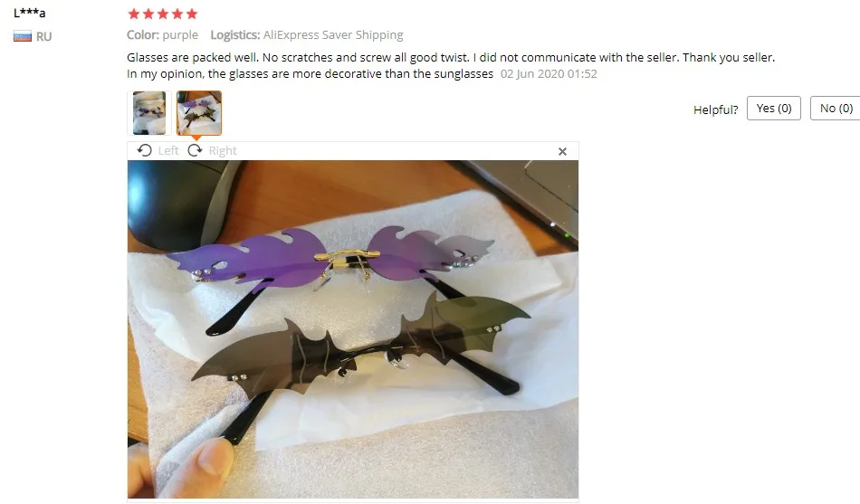
Task: Mark review unhelpful with No (0)
Action: coord(836,109)
